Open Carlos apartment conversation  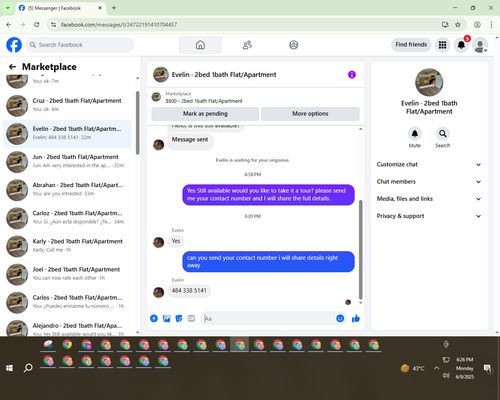point(68,302)
